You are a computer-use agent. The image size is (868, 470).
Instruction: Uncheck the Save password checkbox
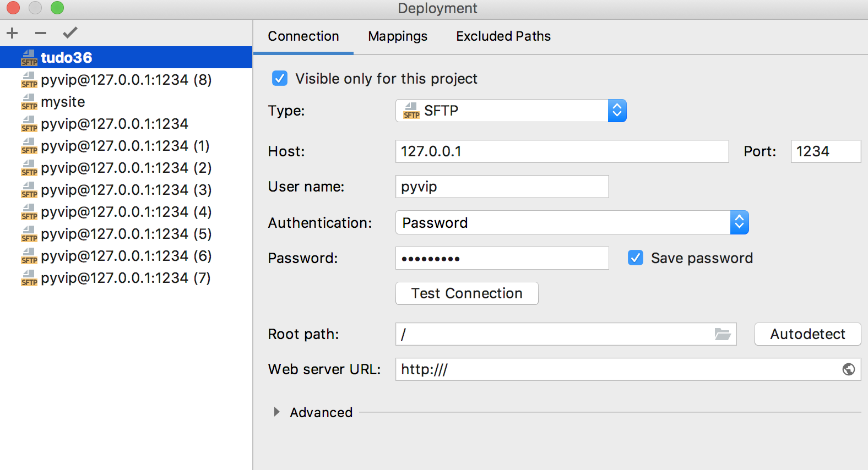click(636, 258)
